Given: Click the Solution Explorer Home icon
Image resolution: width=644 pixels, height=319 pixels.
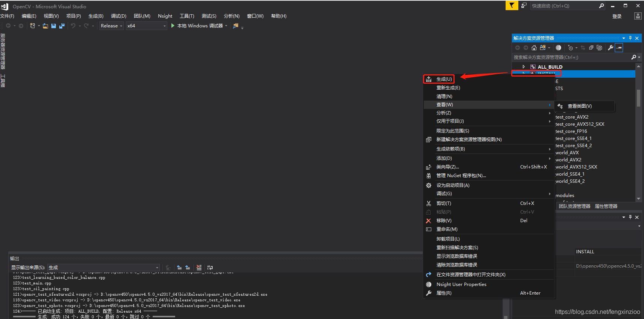Looking at the screenshot, I should click(x=534, y=48).
